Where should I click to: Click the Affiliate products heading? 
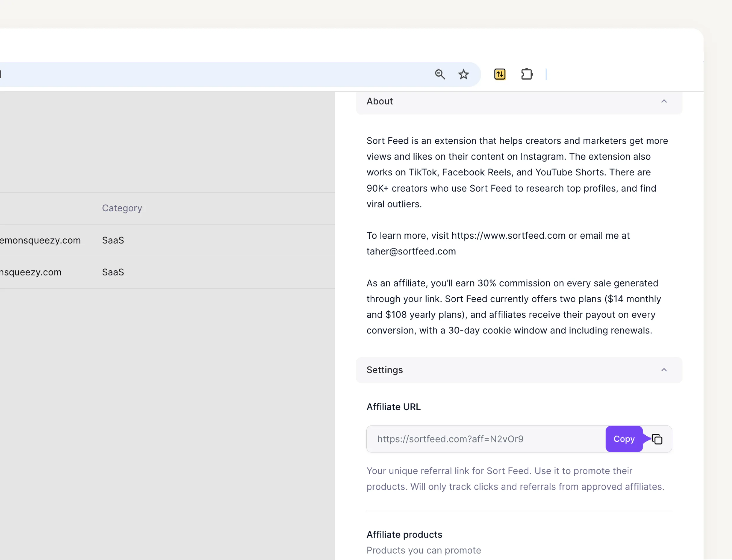pos(404,535)
